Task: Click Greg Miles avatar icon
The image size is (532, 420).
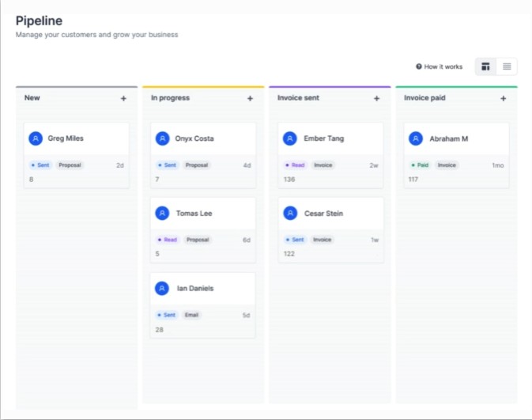Action: click(x=36, y=138)
